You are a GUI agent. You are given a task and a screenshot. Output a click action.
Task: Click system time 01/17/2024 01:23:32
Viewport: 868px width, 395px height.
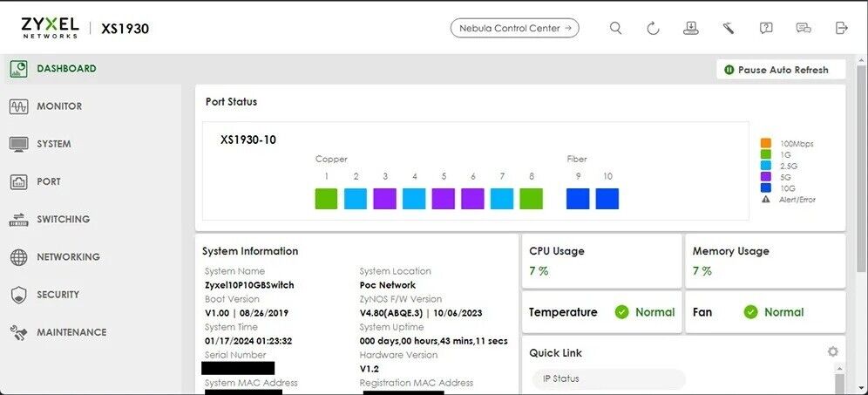click(x=248, y=341)
